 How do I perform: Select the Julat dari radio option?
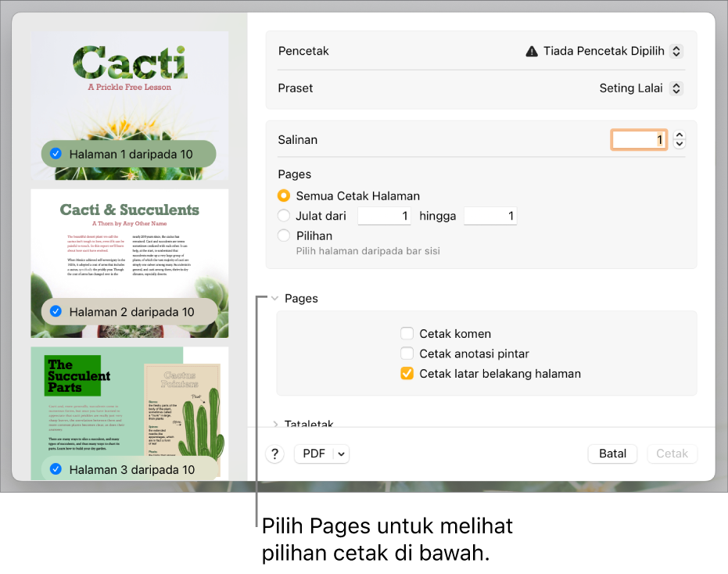click(x=284, y=216)
